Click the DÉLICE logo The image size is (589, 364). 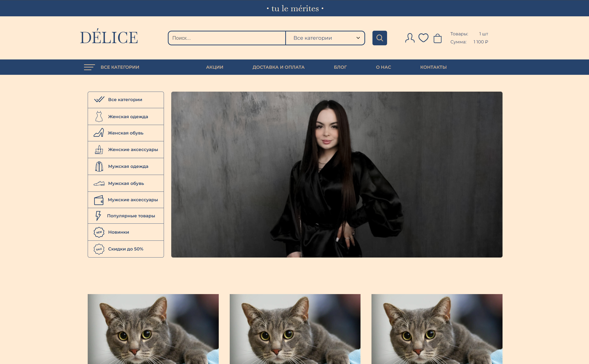(x=109, y=37)
